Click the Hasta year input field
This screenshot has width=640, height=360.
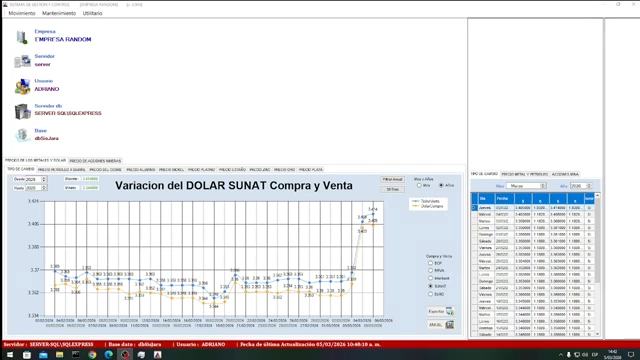(33, 188)
